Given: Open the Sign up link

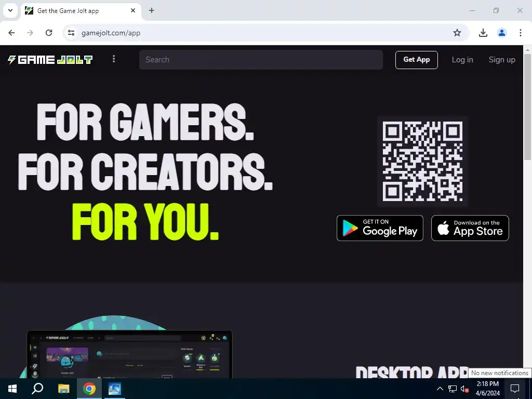Looking at the screenshot, I should pos(502,60).
